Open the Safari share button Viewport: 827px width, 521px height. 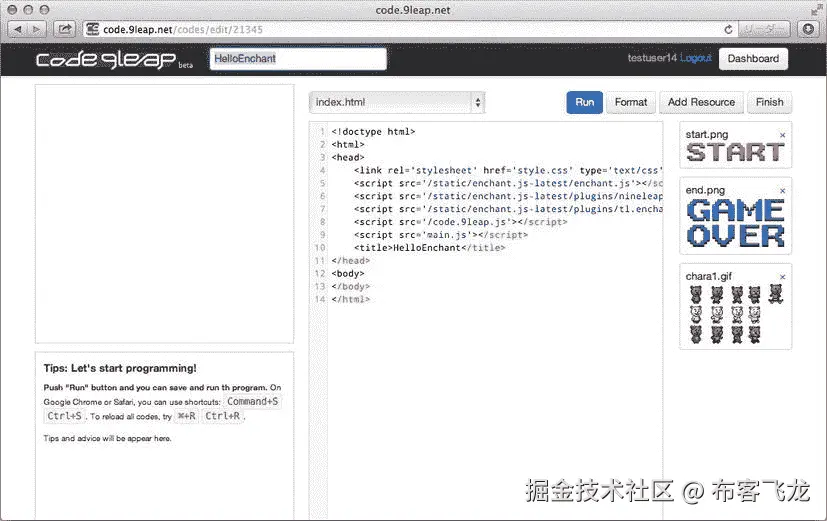(65, 30)
